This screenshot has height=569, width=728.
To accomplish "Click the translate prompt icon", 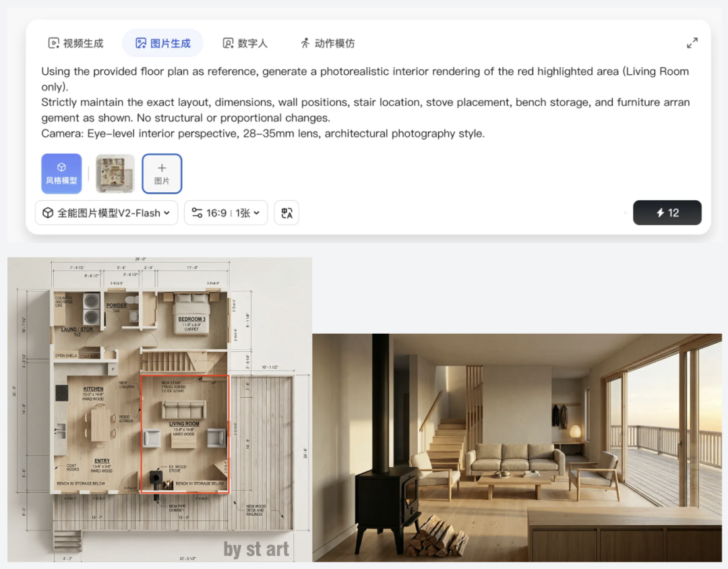I will point(286,213).
